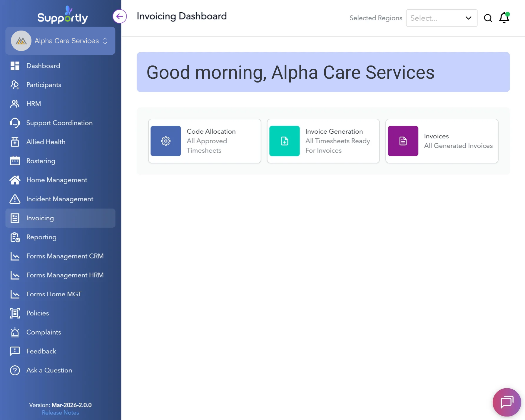
Task: Click the HRM people icon
Action: point(15,104)
